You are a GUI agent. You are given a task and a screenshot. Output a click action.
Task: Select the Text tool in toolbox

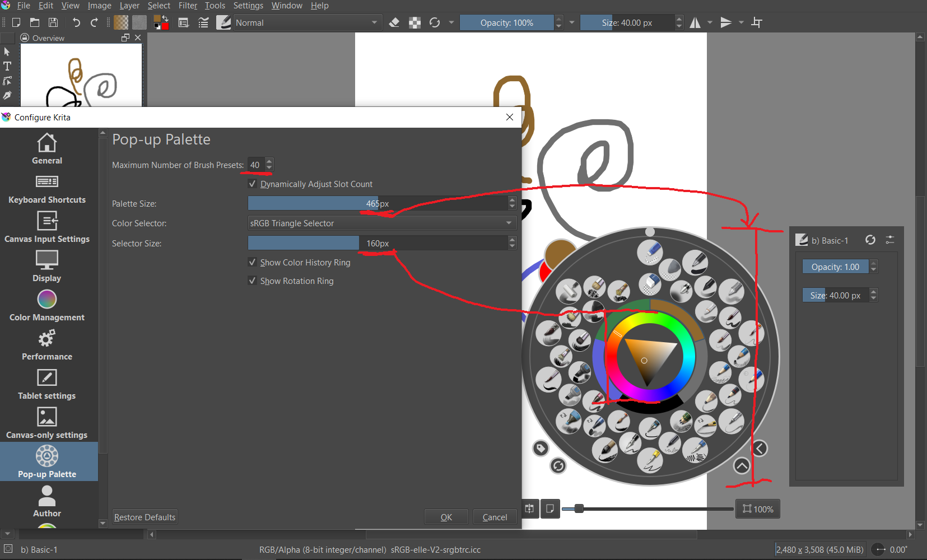tap(7, 66)
